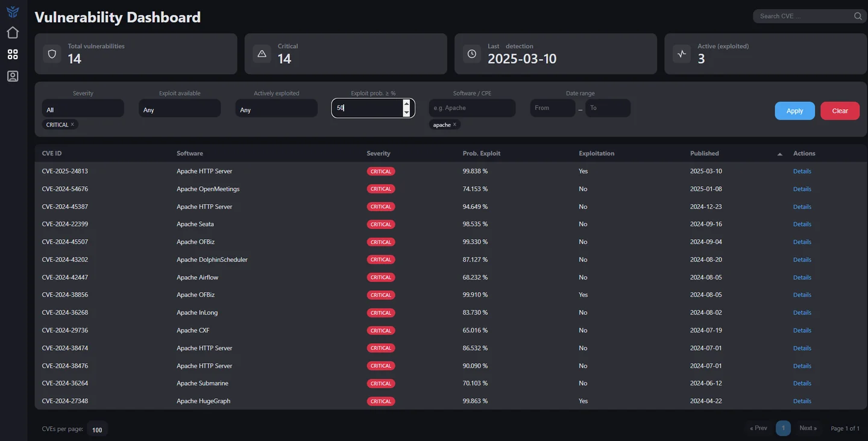Click the CRITICAL badge for CVE-2024-22399
The width and height of the screenshot is (868, 441).
pyautogui.click(x=381, y=224)
